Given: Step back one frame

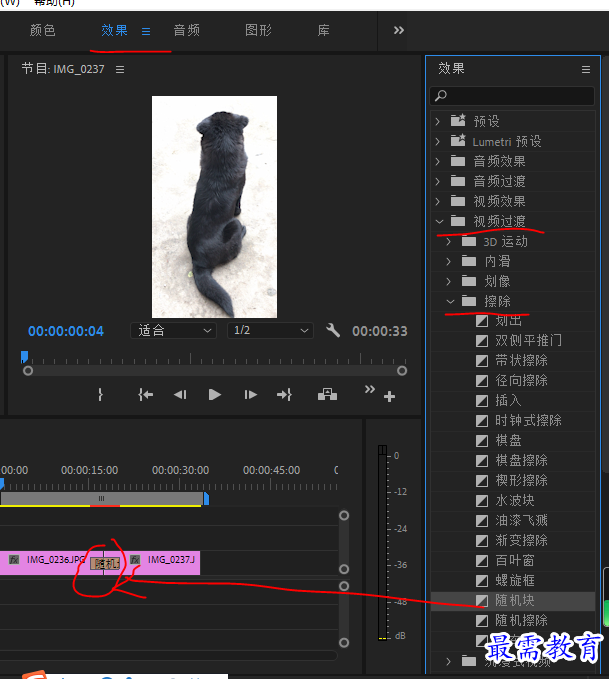Looking at the screenshot, I should point(180,394).
